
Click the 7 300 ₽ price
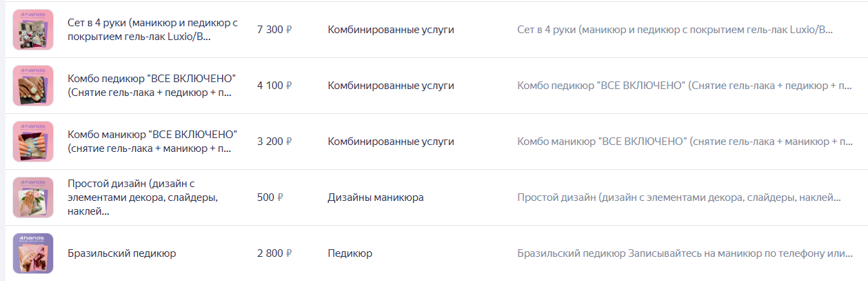pyautogui.click(x=274, y=30)
